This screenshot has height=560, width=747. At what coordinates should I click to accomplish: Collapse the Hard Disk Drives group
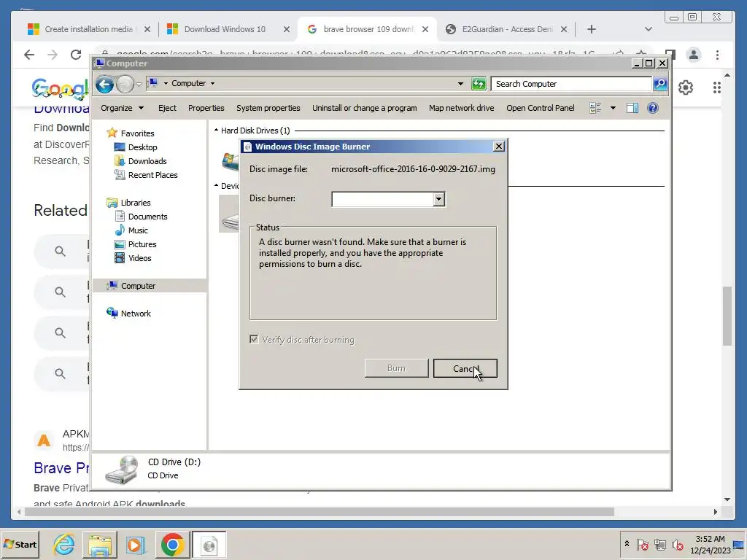click(216, 130)
